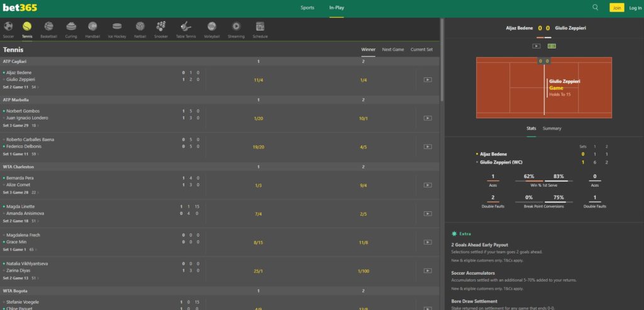The height and width of the screenshot is (310, 644).
Task: Open the Schedule calendar icon
Action: click(x=260, y=26)
